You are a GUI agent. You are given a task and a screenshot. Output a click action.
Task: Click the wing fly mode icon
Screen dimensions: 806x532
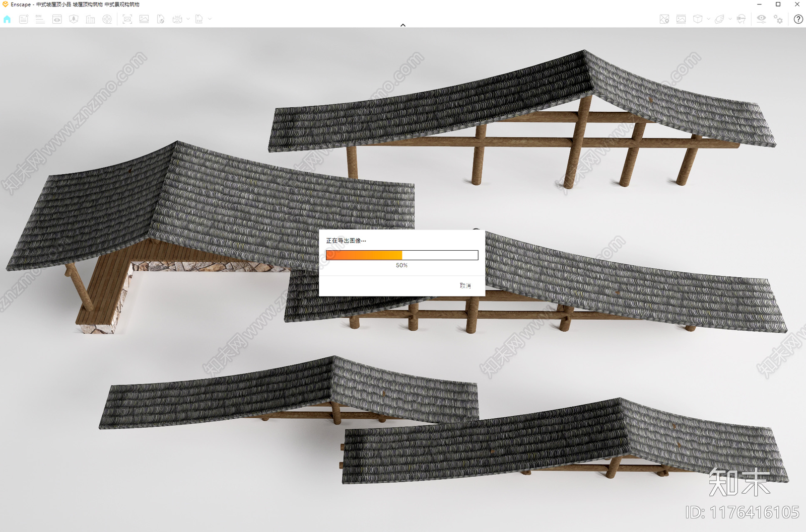(x=719, y=19)
